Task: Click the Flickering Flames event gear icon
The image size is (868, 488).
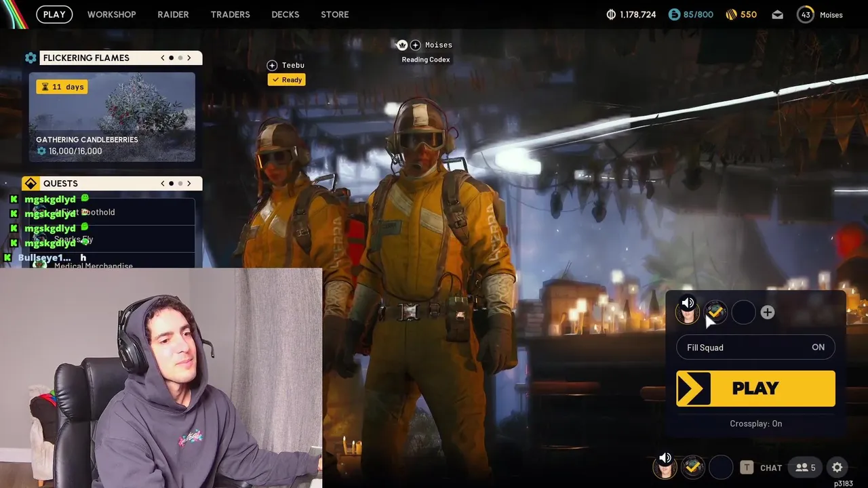Action: point(31,58)
